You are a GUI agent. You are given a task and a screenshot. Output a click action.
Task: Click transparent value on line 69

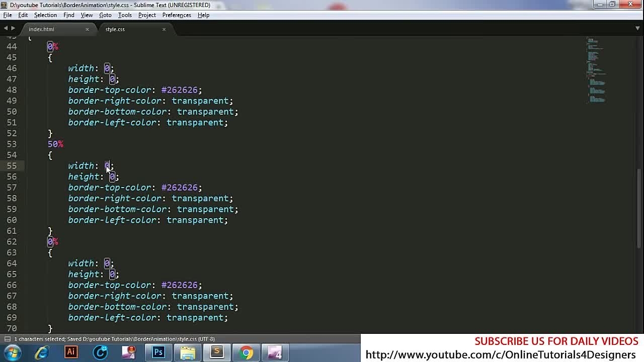pyautogui.click(x=195, y=318)
